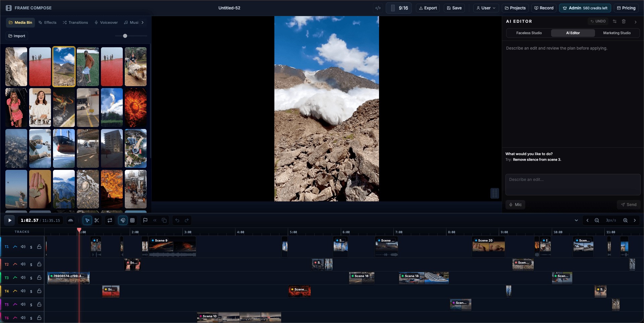
Task: Adjust the thumbnail size slider
Action: tap(131, 36)
